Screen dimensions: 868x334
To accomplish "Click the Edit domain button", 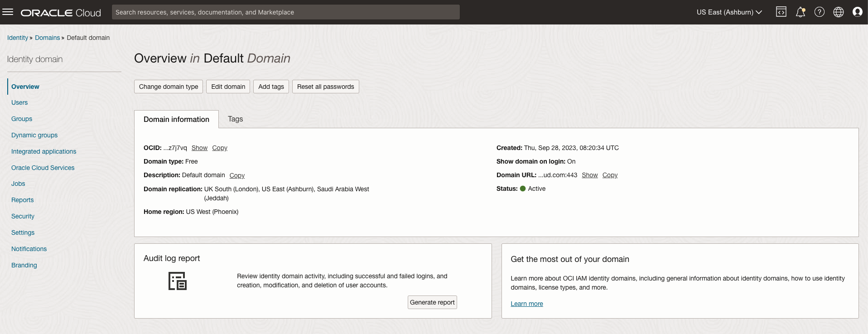I will pos(228,87).
